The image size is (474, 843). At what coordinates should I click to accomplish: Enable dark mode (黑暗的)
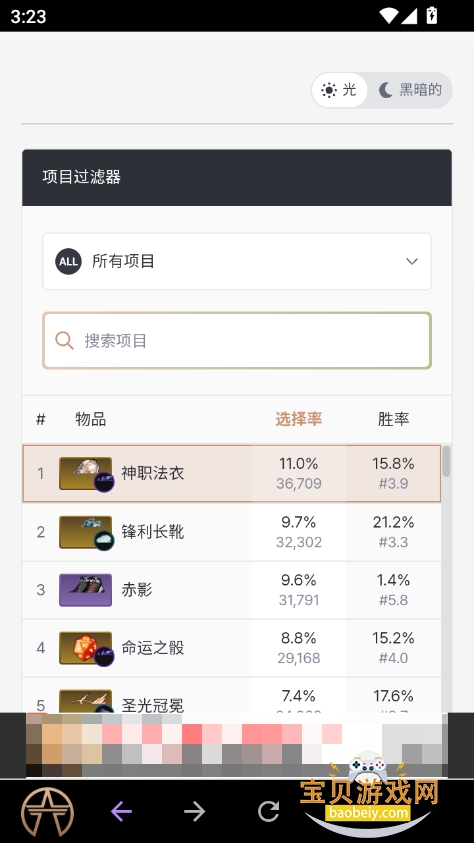click(410, 90)
